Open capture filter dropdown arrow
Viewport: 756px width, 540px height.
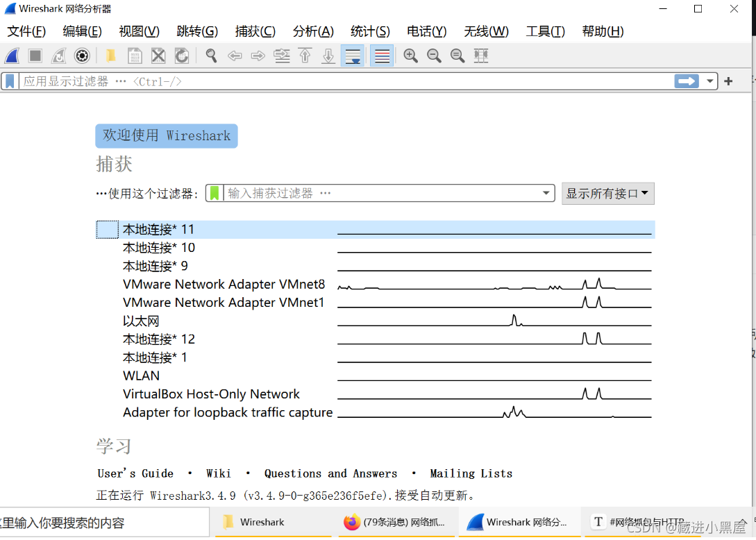point(546,194)
